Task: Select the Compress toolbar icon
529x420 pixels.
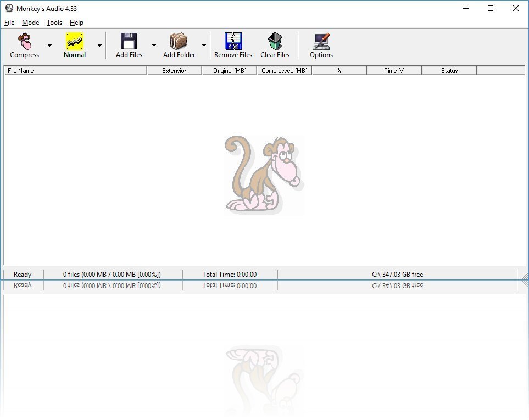Action: tap(23, 41)
